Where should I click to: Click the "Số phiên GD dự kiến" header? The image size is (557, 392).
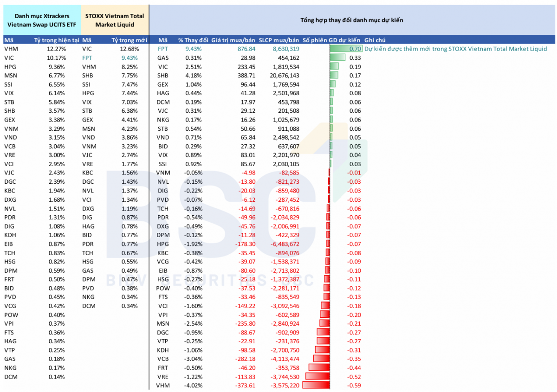click(332, 40)
